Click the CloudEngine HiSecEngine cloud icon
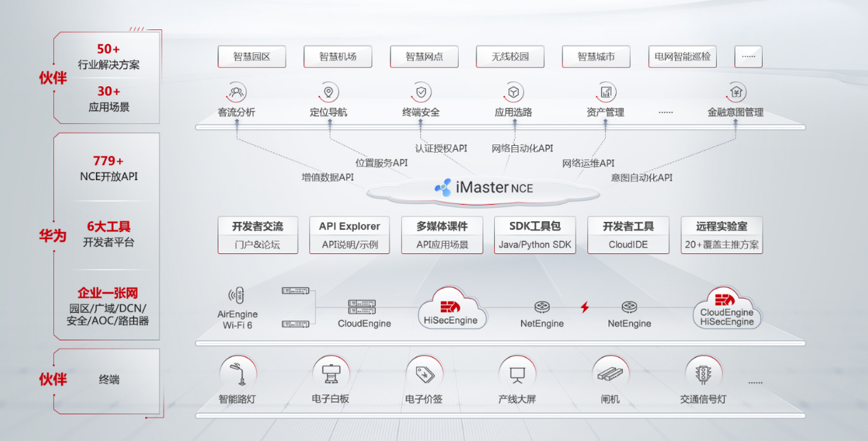Viewport: 868px width, 441px height. [727, 307]
